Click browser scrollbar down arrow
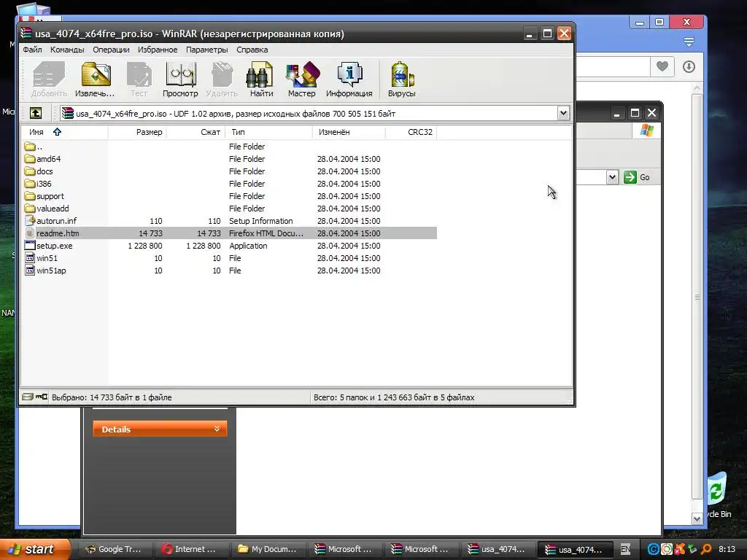 (x=697, y=518)
